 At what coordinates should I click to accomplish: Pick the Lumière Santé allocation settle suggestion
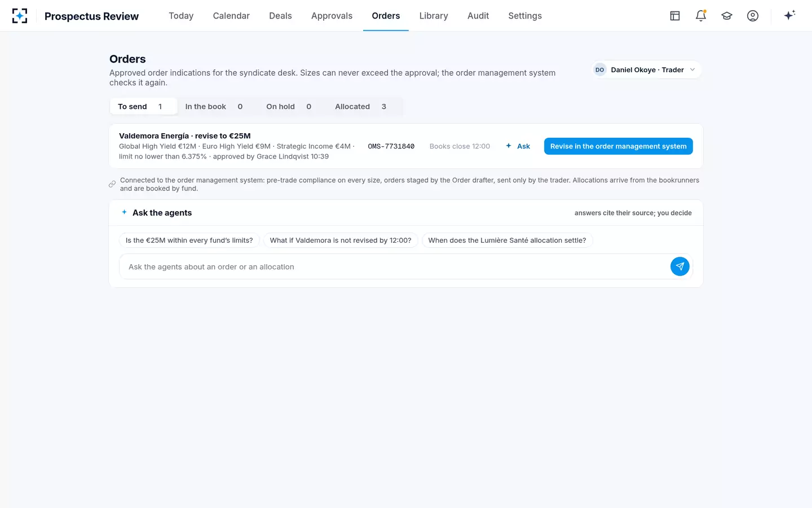click(507, 240)
